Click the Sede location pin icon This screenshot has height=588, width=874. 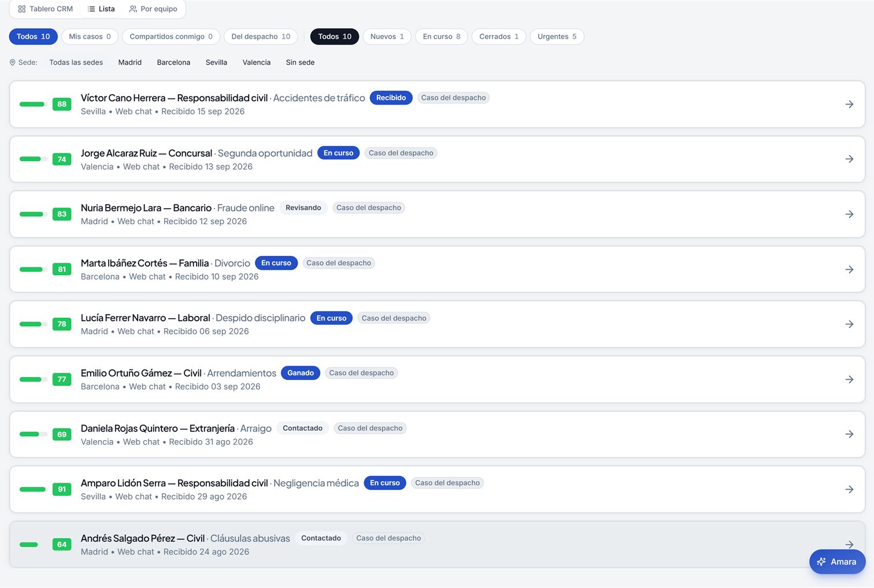(13, 62)
